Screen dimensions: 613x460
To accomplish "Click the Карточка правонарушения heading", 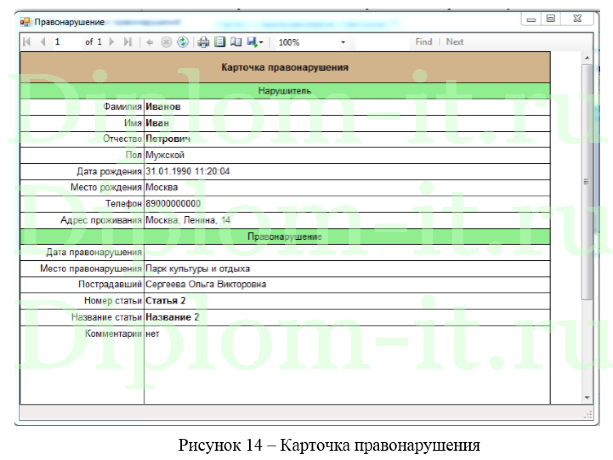I will 285,67.
